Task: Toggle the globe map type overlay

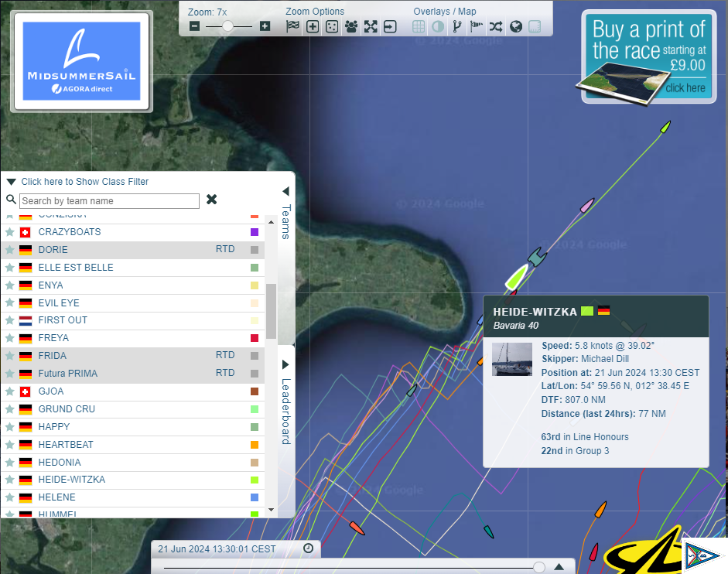Action: click(515, 26)
